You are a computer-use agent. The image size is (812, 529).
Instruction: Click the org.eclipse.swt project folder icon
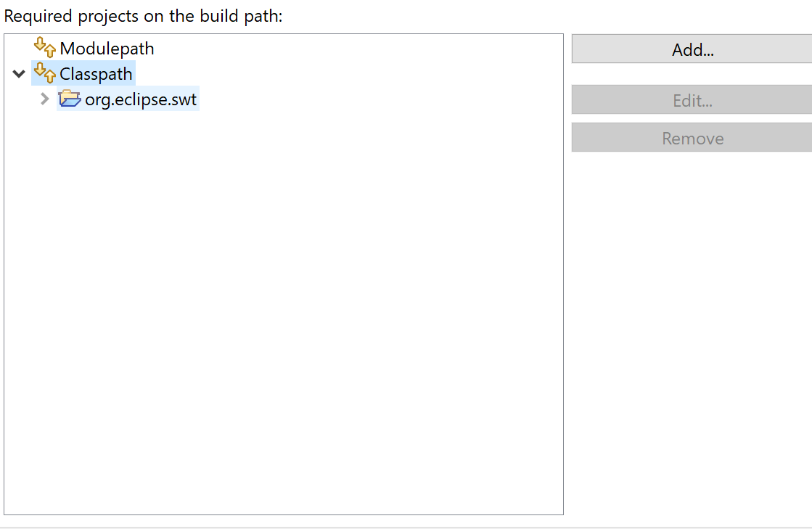[70, 99]
